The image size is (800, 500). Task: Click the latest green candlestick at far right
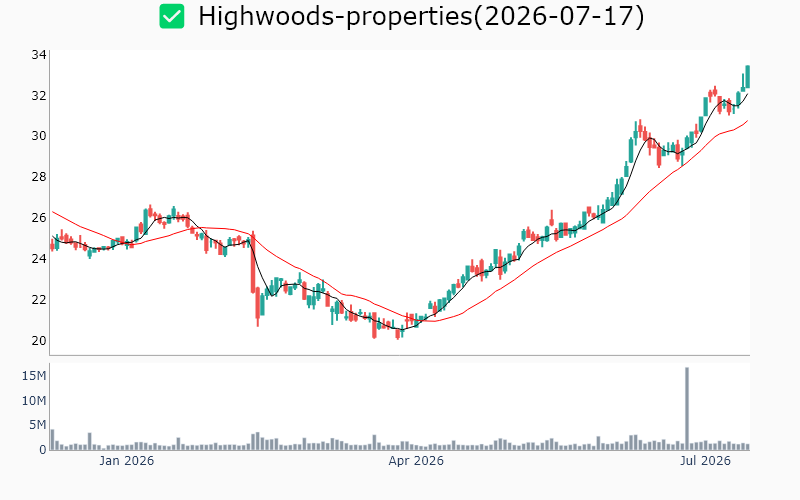click(x=747, y=77)
